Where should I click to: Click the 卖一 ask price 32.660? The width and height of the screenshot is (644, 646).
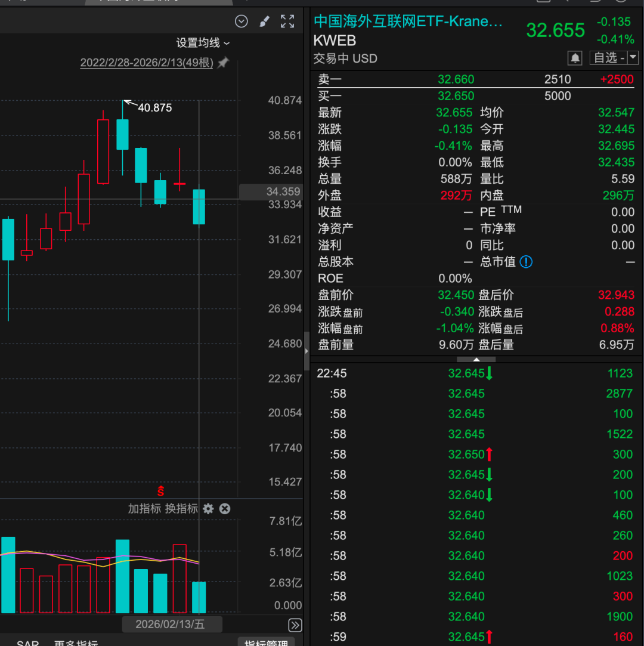456,79
